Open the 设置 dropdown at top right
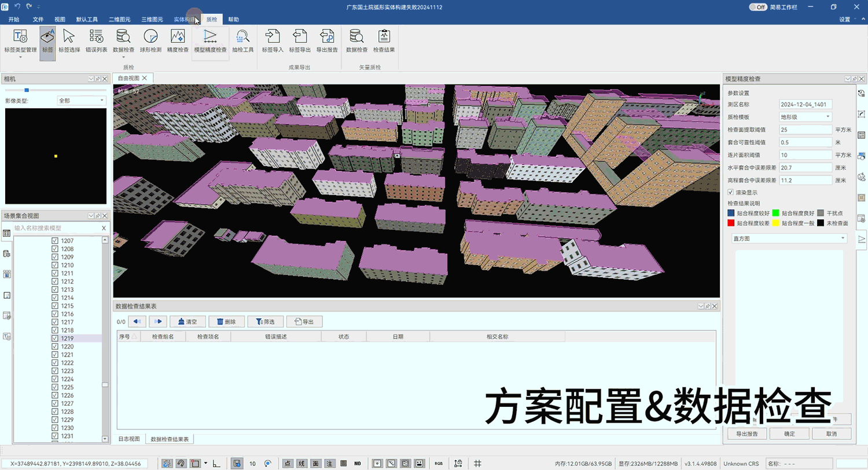Image resolution: width=868 pixels, height=470 pixels. [x=848, y=19]
